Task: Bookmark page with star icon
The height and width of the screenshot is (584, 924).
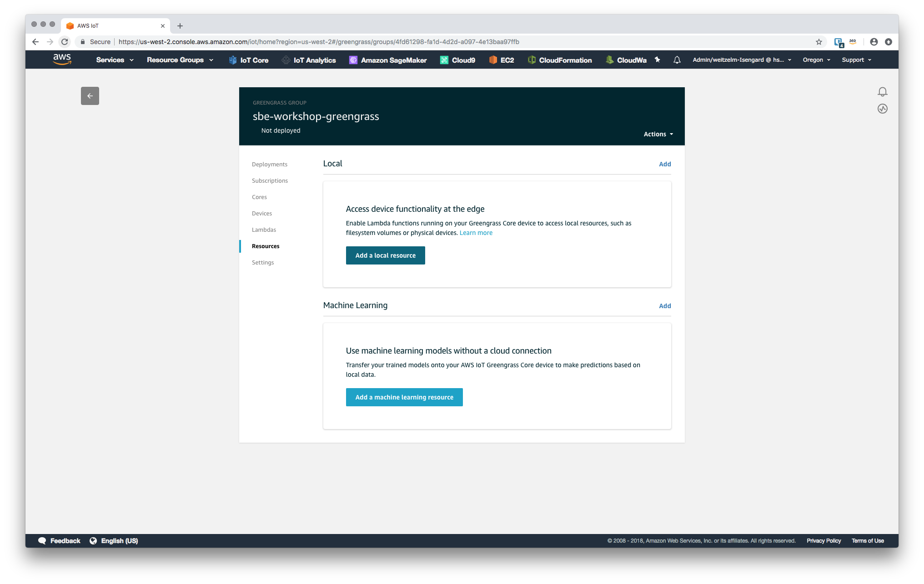Action: pos(819,42)
